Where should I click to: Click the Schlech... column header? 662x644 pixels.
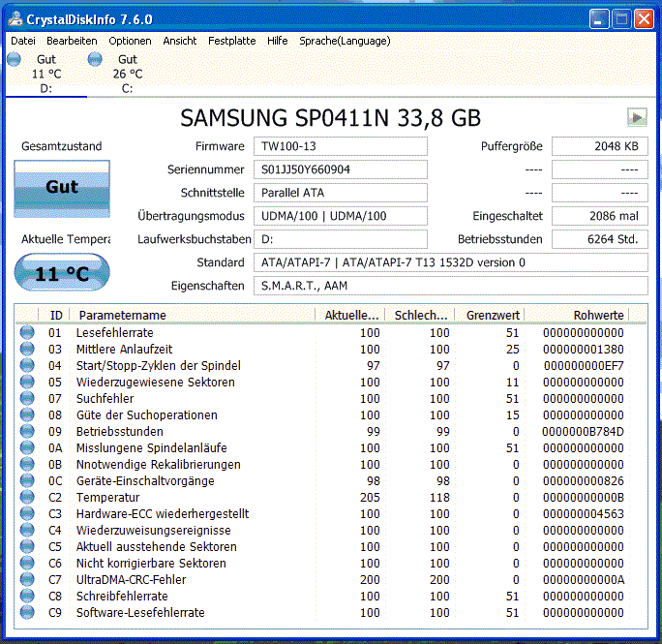420,316
